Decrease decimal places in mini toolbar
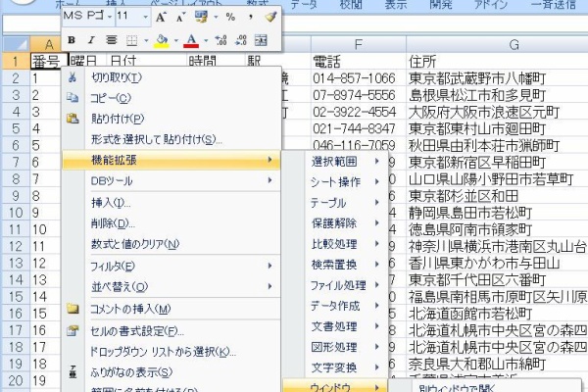 click(x=241, y=40)
